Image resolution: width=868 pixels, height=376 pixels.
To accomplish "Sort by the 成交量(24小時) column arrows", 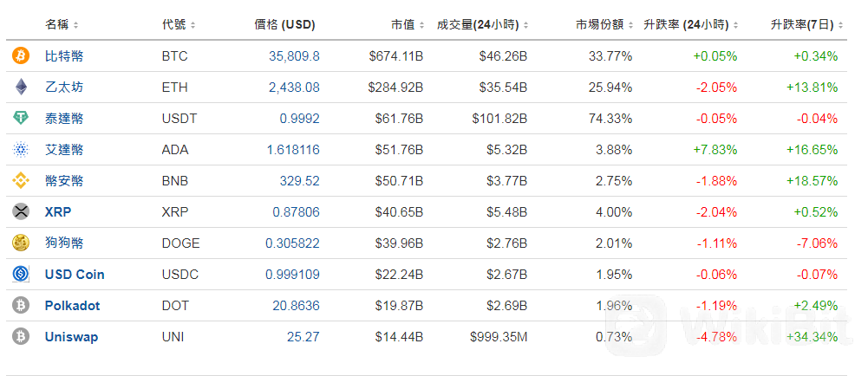I will (525, 25).
